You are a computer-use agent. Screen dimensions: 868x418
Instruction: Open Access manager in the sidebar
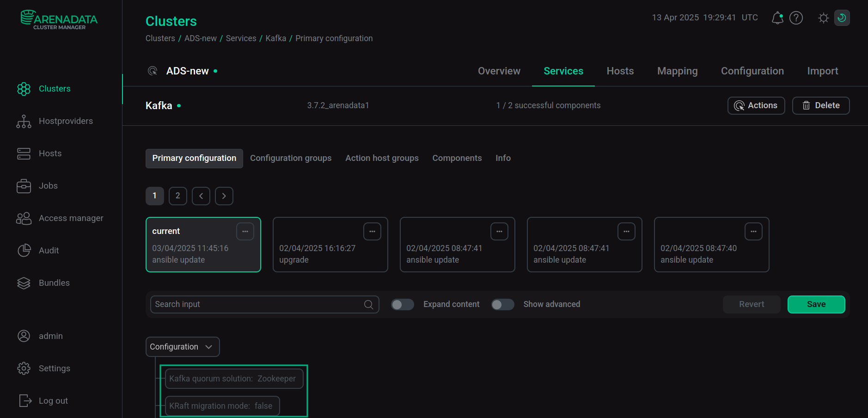[x=60, y=218]
